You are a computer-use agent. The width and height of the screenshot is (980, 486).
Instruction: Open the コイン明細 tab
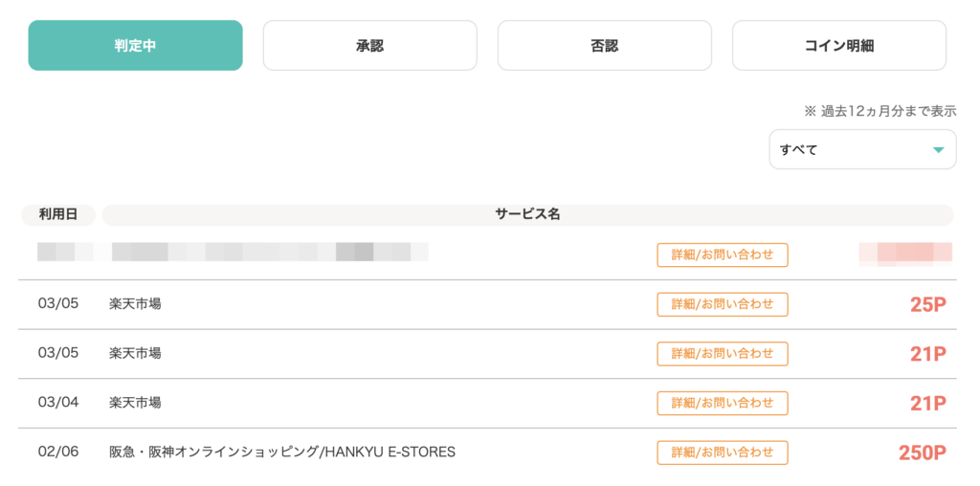pyautogui.click(x=838, y=46)
